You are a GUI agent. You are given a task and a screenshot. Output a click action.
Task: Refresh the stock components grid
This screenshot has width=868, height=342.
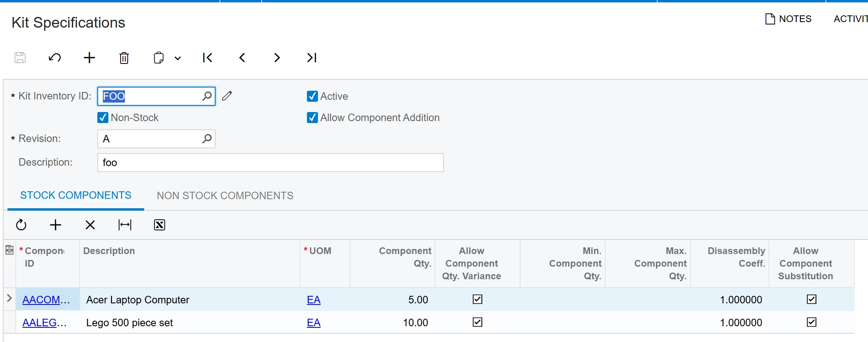click(x=21, y=225)
